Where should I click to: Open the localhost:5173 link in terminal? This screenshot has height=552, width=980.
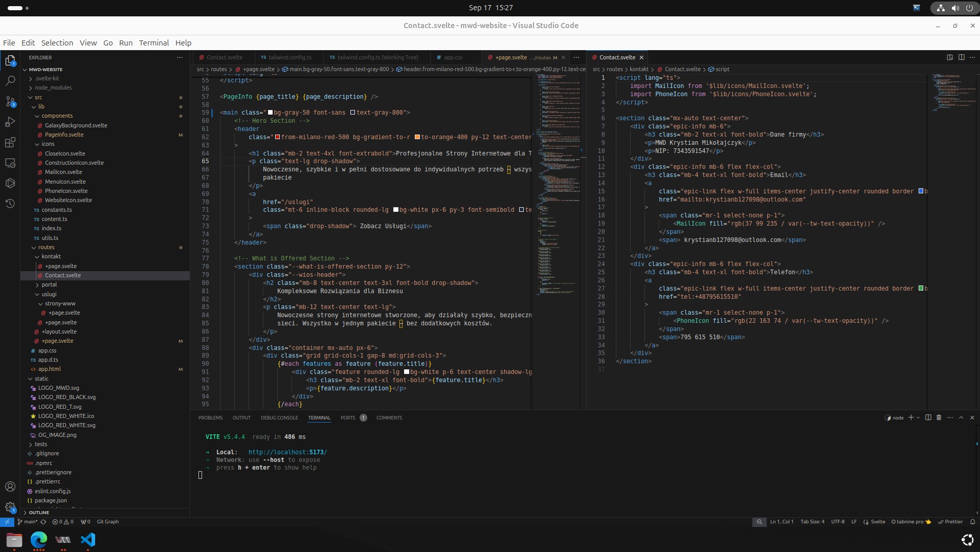pos(287,452)
